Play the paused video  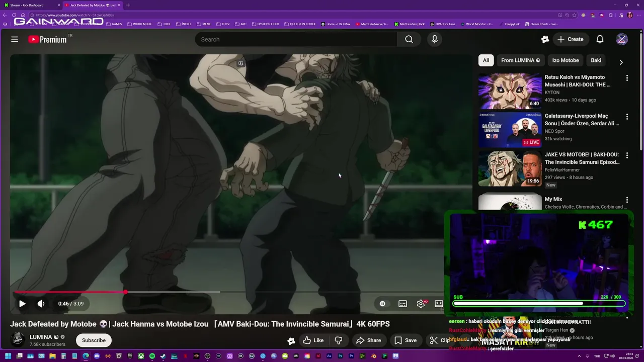coord(22,304)
